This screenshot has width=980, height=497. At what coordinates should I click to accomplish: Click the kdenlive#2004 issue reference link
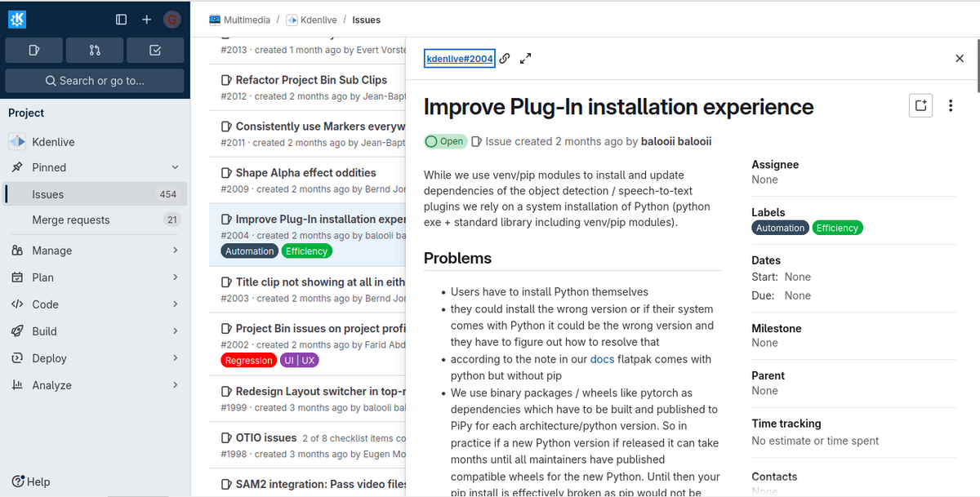[x=460, y=59]
